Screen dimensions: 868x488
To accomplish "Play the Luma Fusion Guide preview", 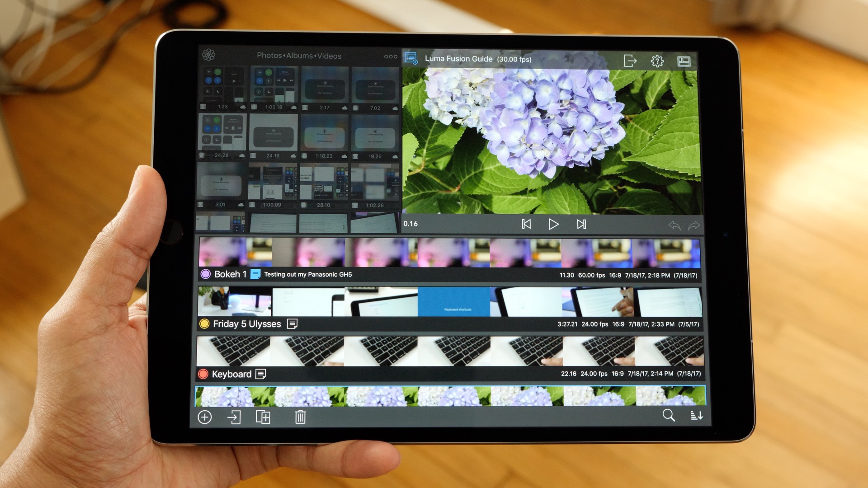I will (553, 224).
